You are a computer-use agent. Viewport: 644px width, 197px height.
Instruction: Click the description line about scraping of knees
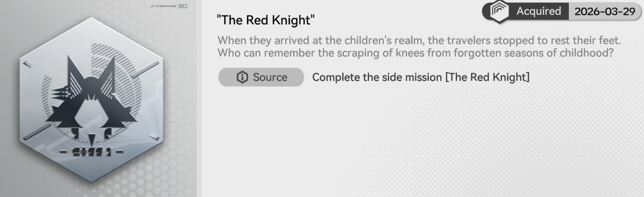tap(415, 52)
